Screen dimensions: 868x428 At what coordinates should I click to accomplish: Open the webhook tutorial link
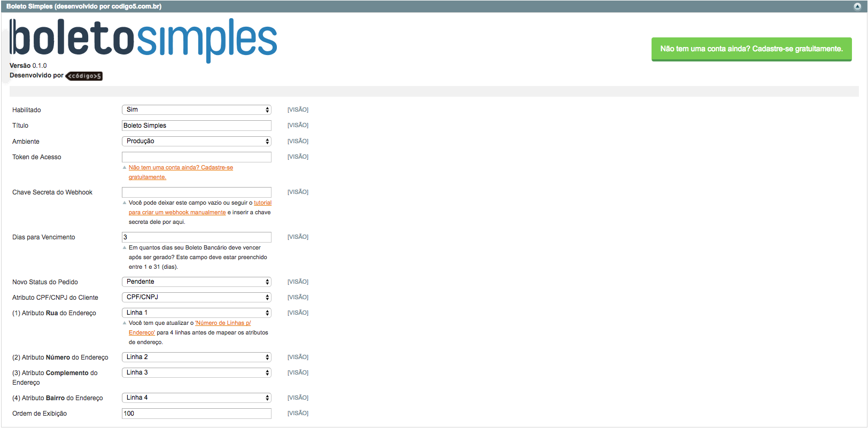pyautogui.click(x=200, y=207)
